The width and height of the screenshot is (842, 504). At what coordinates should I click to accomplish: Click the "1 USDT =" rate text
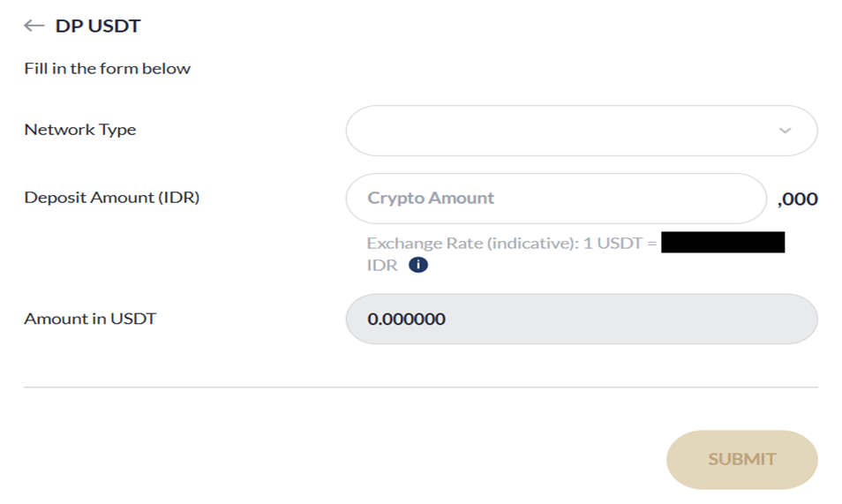tap(620, 244)
